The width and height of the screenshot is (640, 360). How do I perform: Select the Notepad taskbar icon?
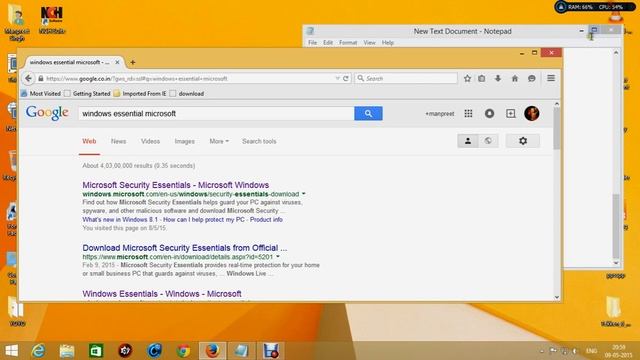241,351
